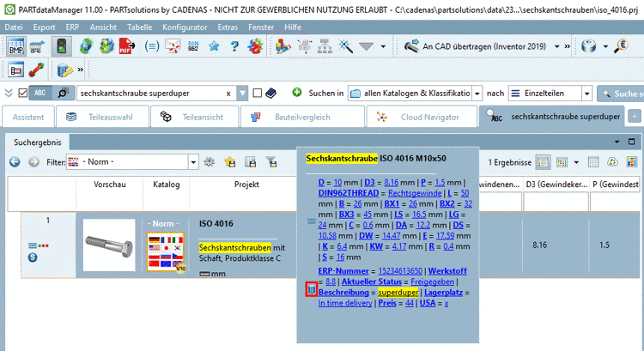644x351 pixels.
Task: Open the Filter Norm dropdown
Action: [x=132, y=162]
